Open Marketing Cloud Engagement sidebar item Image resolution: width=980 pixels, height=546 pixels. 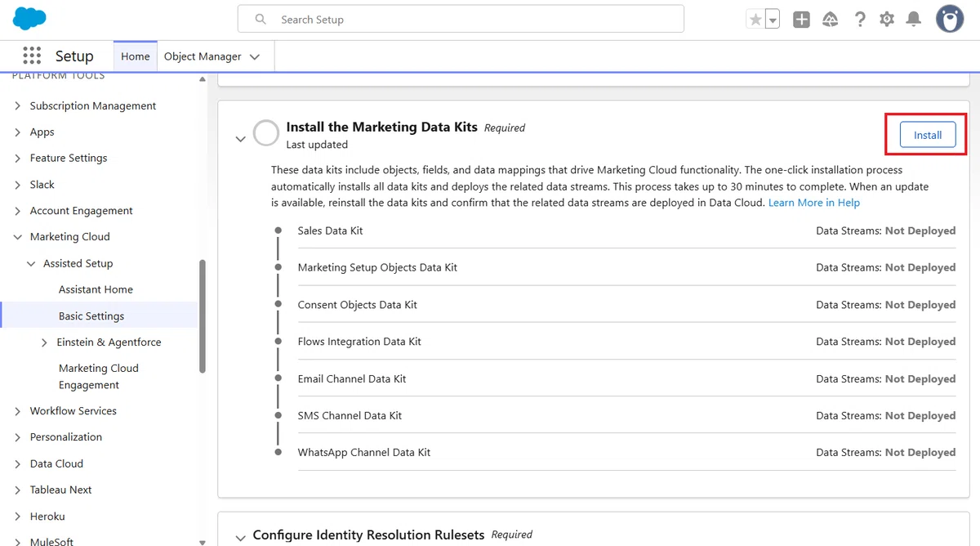[x=98, y=376]
